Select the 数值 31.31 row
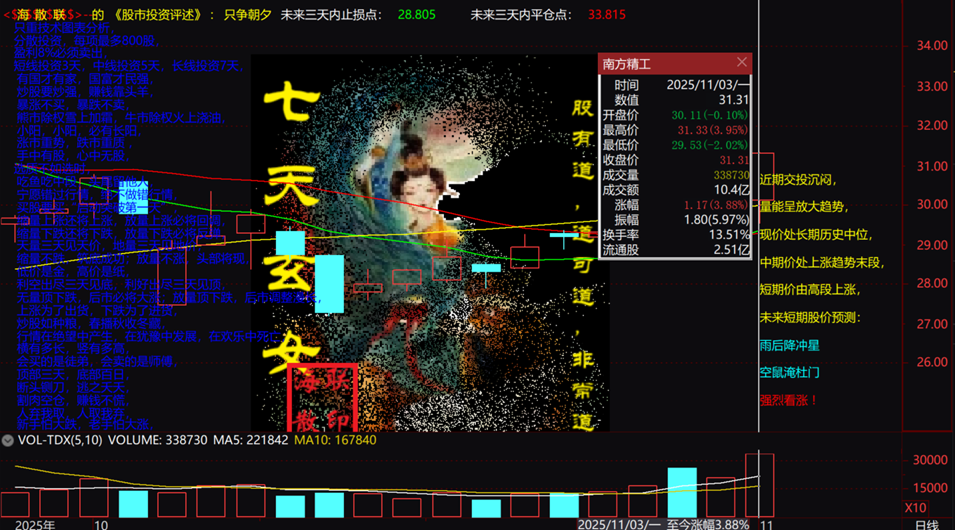 675,100
